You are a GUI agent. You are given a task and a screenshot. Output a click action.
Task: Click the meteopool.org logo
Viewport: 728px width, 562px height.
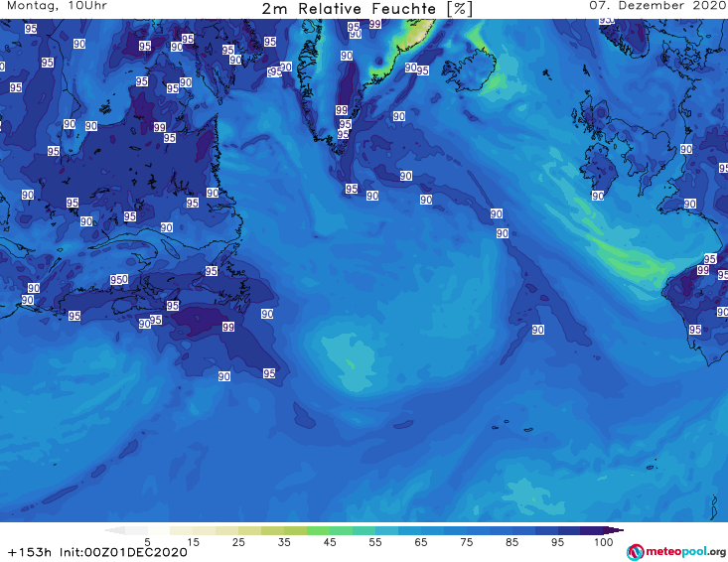coord(676,552)
